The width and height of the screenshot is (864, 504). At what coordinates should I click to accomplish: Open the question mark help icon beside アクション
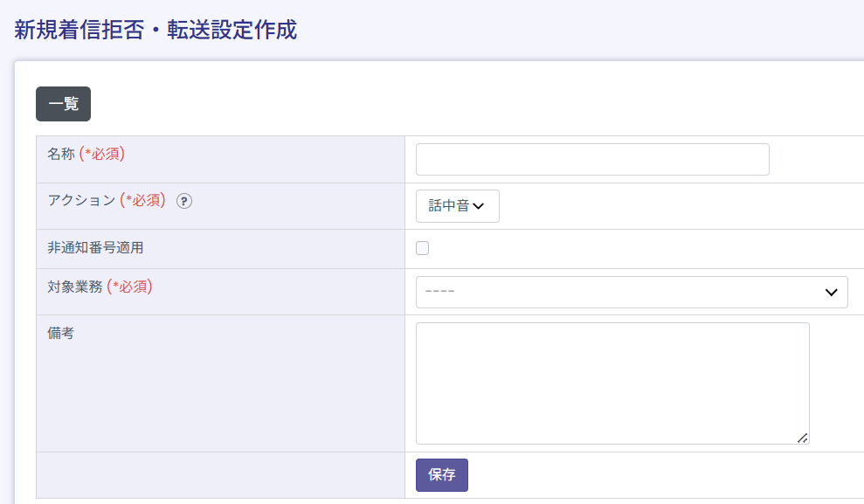[184, 201]
